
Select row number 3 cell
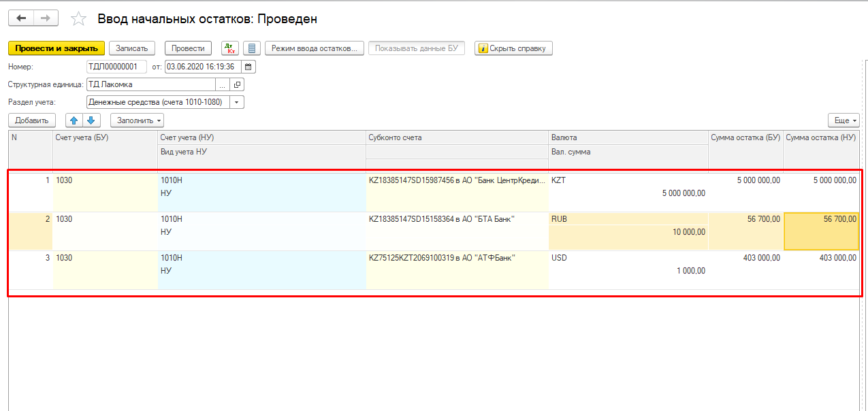coord(30,270)
